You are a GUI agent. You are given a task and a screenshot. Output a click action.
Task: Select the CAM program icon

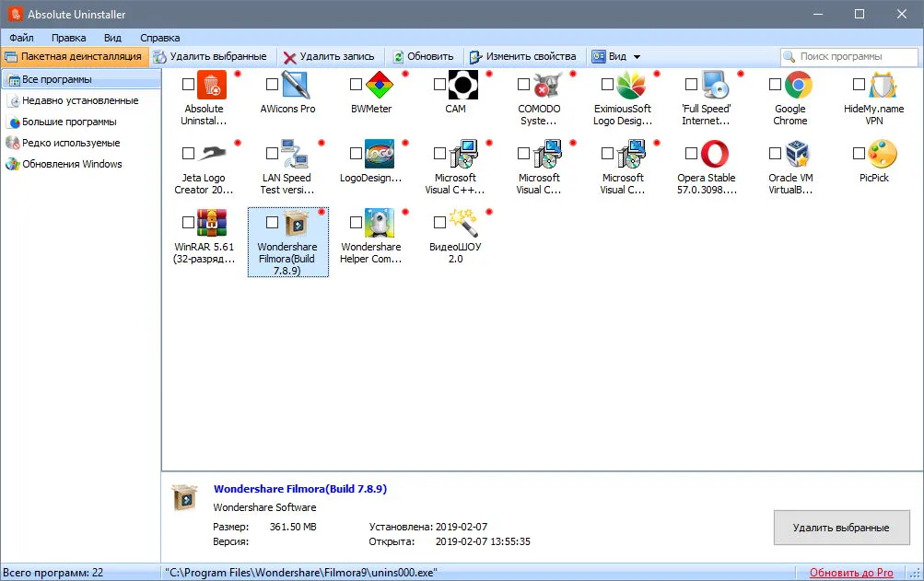tap(462, 85)
